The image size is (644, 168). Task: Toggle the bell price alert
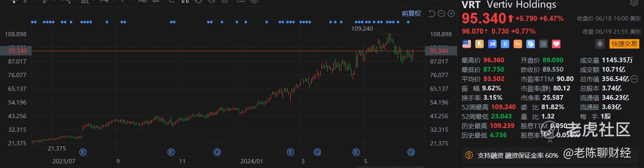pyautogui.click(x=600, y=43)
